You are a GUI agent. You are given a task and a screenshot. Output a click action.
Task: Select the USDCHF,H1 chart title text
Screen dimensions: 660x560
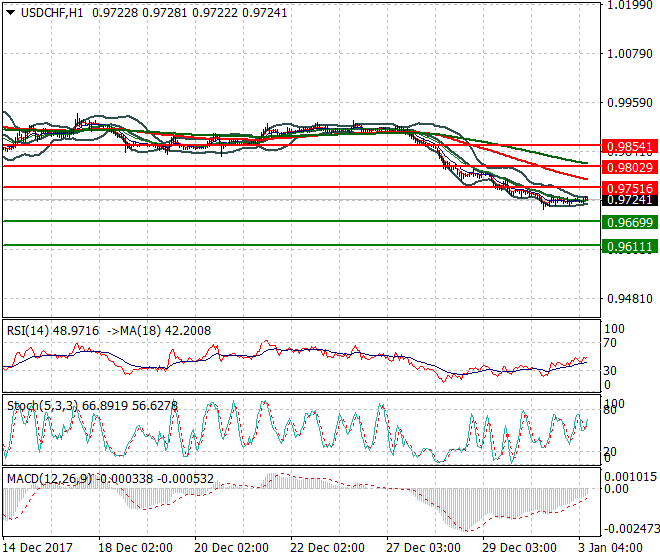(52, 13)
